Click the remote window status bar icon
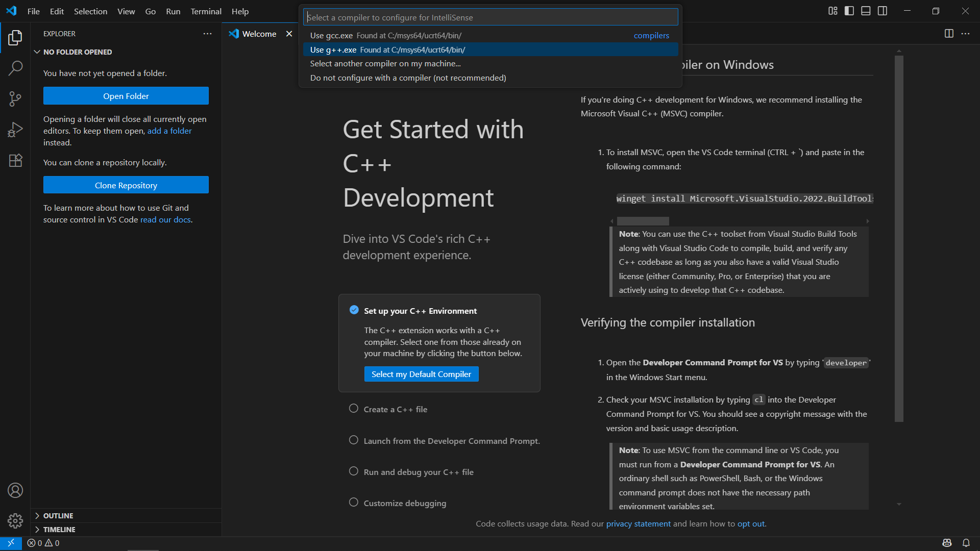The width and height of the screenshot is (980, 551). (11, 543)
